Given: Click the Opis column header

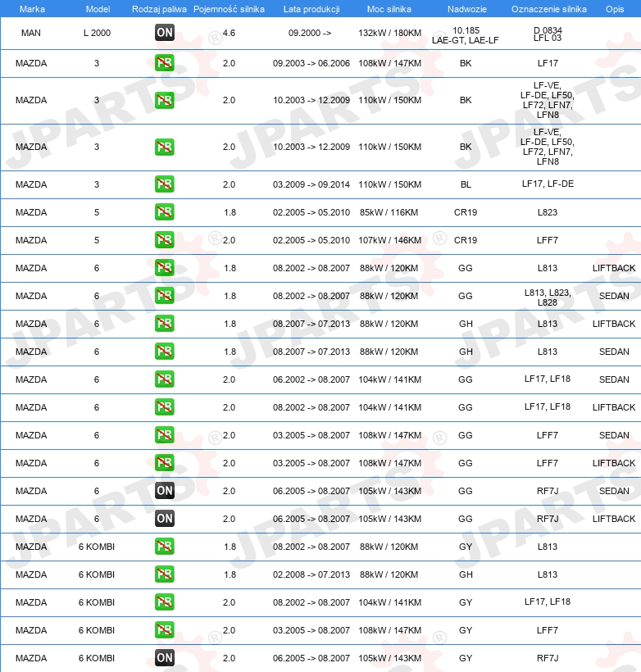Looking at the screenshot, I should (x=615, y=9).
